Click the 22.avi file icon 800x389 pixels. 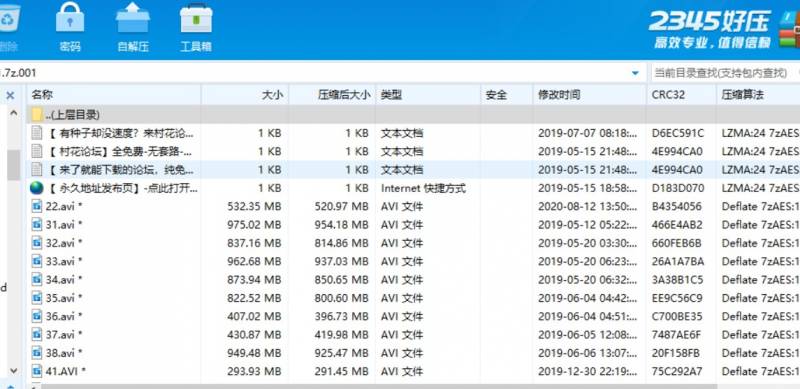pyautogui.click(x=37, y=206)
